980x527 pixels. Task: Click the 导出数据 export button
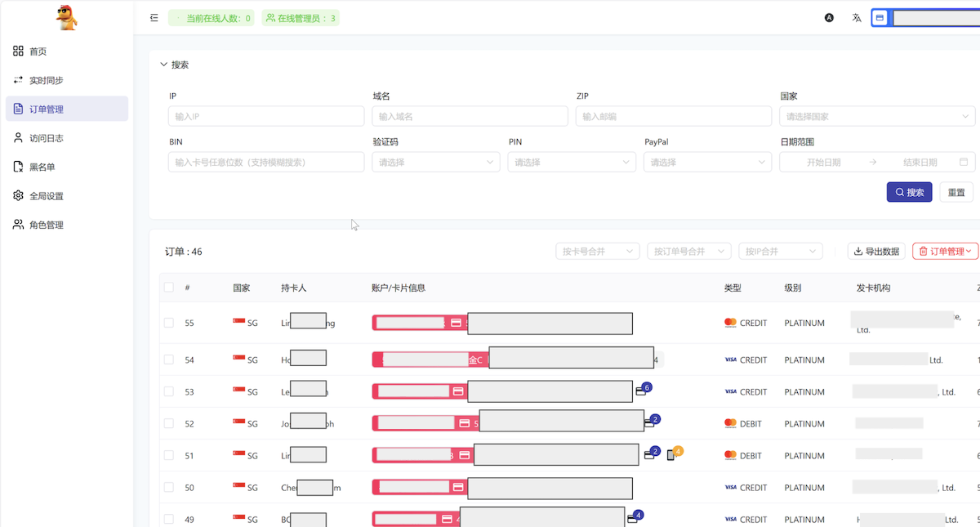click(x=876, y=252)
